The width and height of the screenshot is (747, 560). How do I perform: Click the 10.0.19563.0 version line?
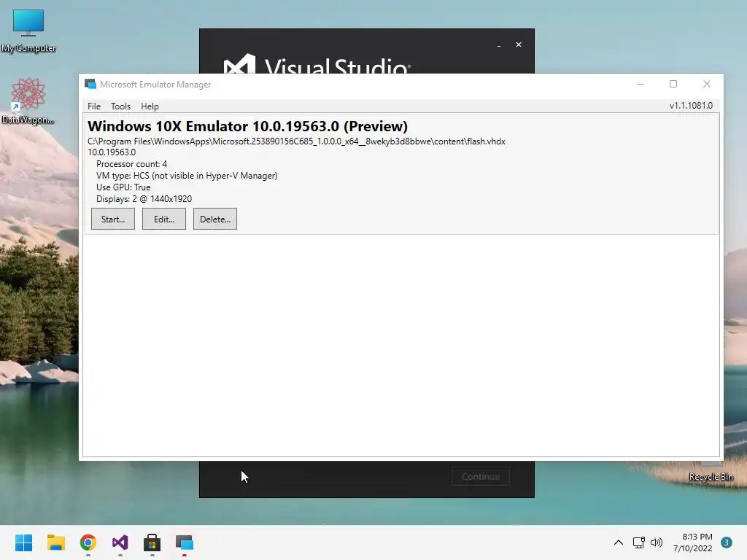tap(112, 152)
